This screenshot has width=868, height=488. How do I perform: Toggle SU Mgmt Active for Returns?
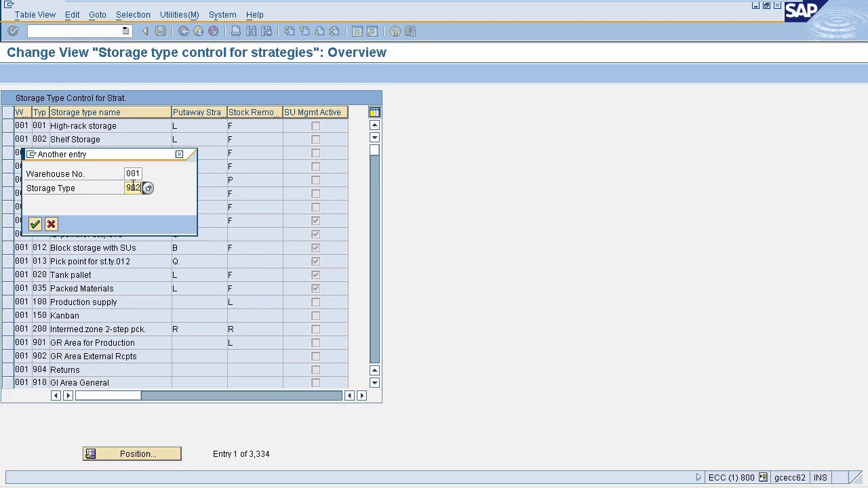(x=315, y=370)
